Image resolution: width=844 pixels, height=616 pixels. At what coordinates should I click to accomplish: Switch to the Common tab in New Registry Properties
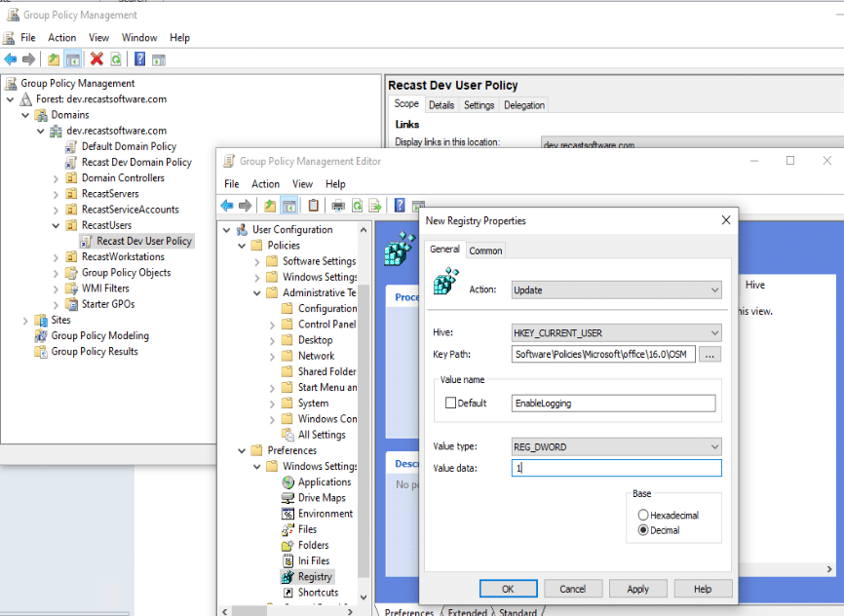pos(485,250)
